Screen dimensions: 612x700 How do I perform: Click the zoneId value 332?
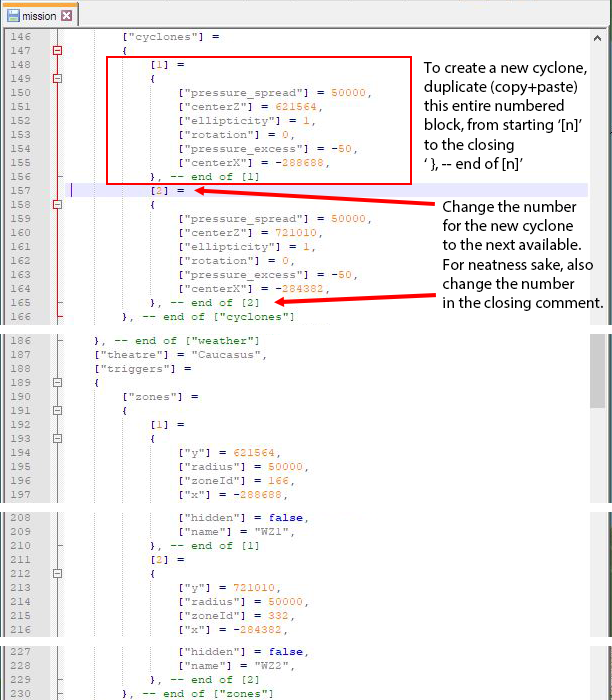[278, 616]
